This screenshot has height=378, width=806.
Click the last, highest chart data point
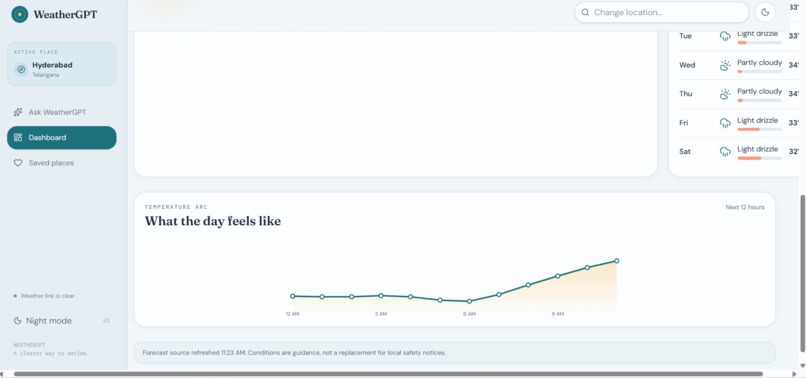(616, 261)
